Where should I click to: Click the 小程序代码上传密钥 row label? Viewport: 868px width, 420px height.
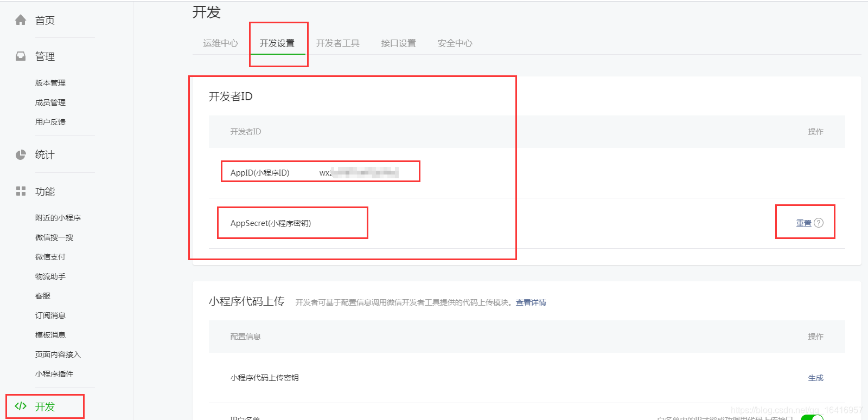click(265, 378)
